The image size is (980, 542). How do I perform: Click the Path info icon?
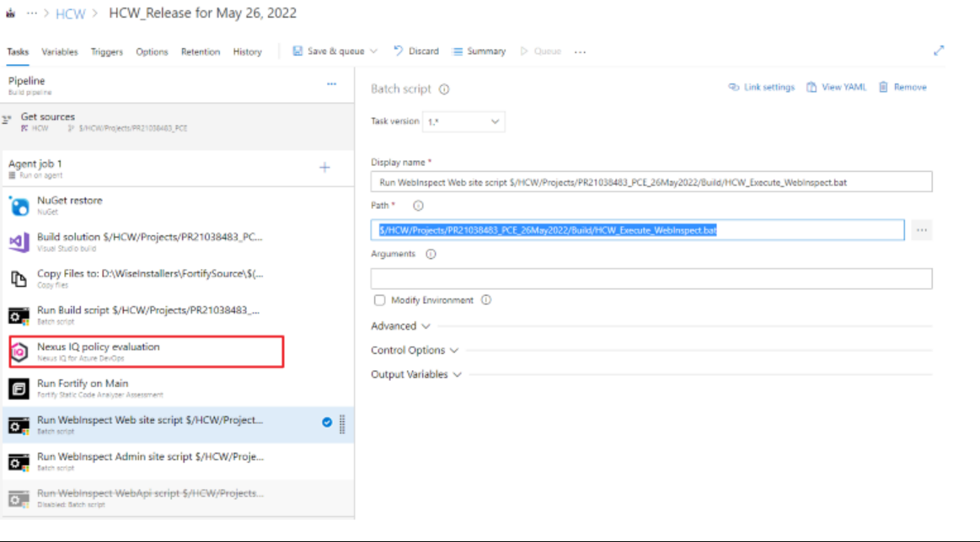pos(418,206)
